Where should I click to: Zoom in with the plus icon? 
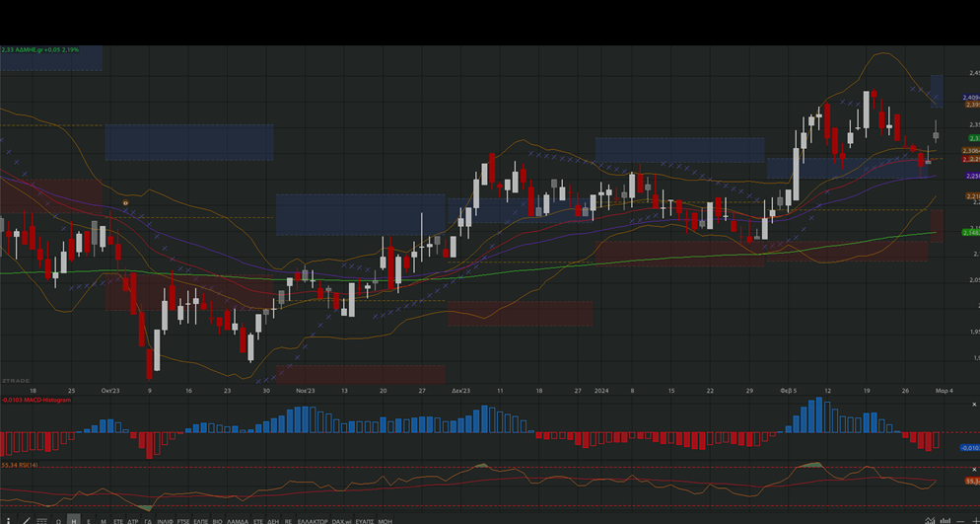(x=976, y=521)
